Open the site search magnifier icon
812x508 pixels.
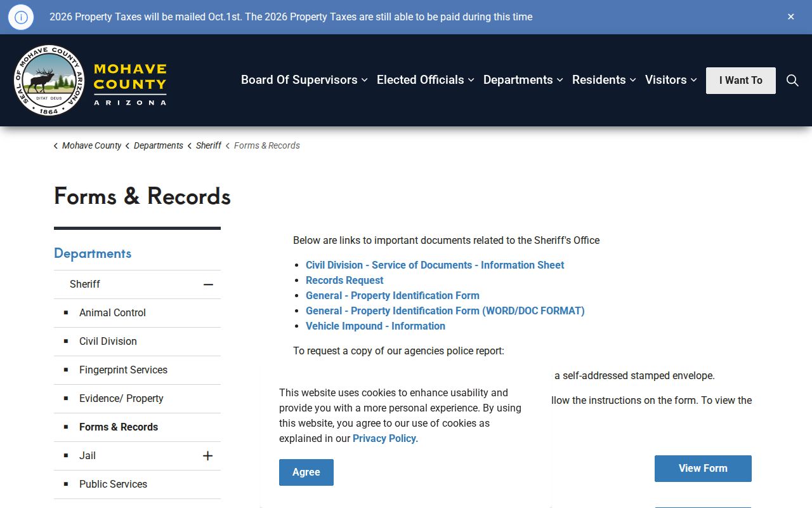pyautogui.click(x=792, y=80)
